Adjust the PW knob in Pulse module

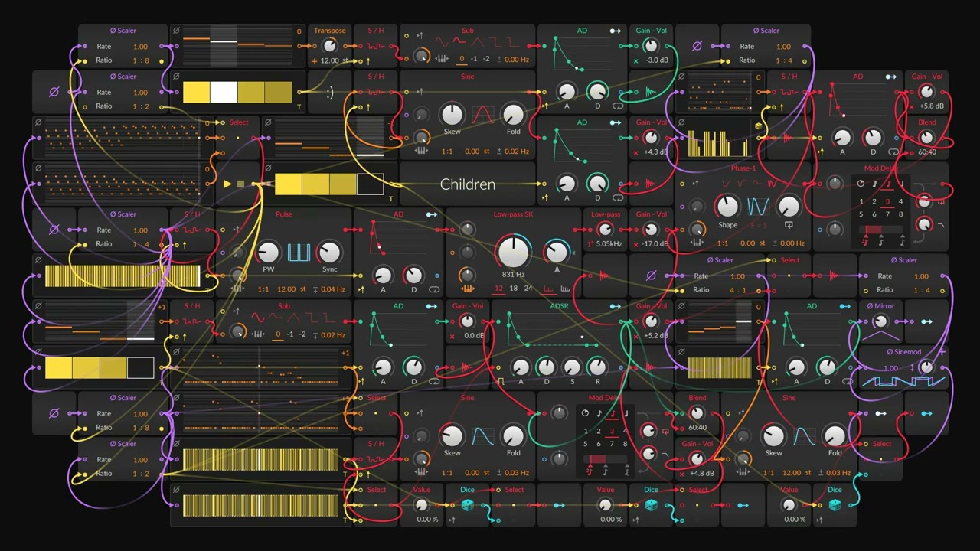[x=268, y=253]
